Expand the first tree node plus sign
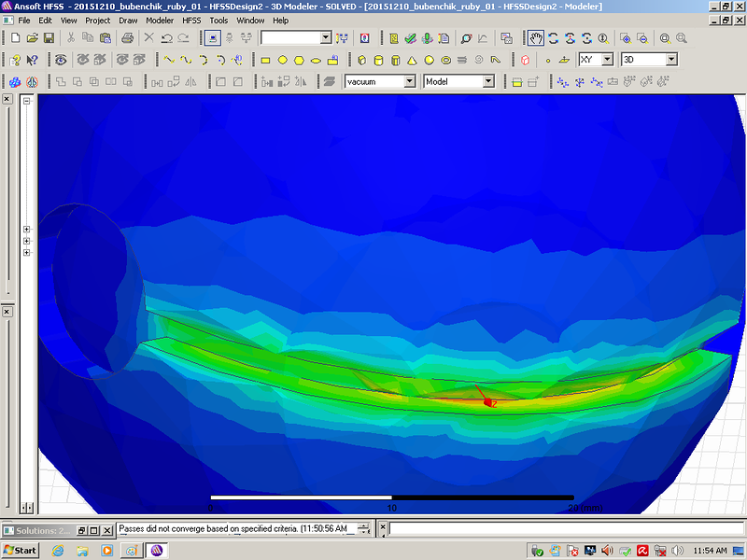This screenshot has height=560, width=747. [27, 230]
